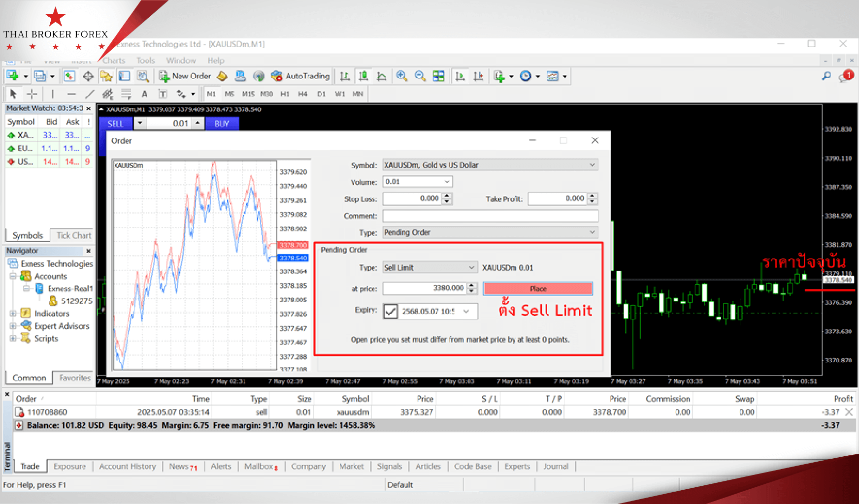Select the Trendline drawing tool
Screen dimensions: 859x504
click(x=90, y=94)
